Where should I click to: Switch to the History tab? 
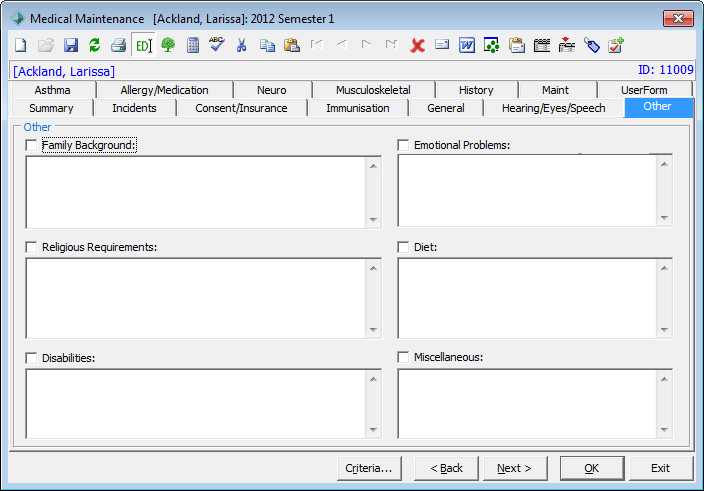pos(476,90)
